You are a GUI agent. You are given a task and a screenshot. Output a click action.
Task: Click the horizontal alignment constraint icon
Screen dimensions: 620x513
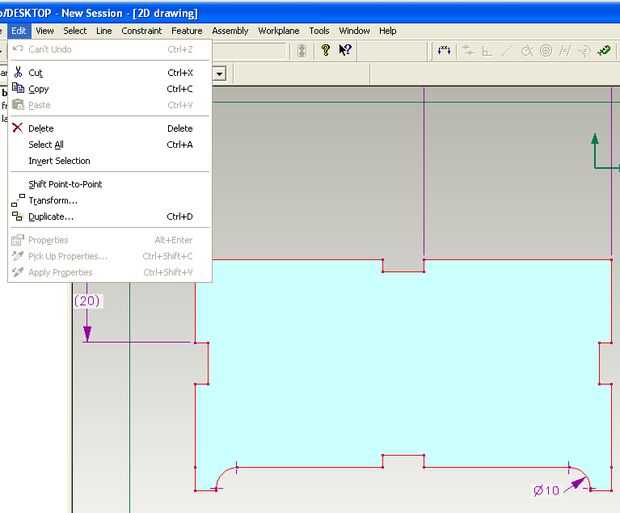pyautogui.click(x=468, y=51)
